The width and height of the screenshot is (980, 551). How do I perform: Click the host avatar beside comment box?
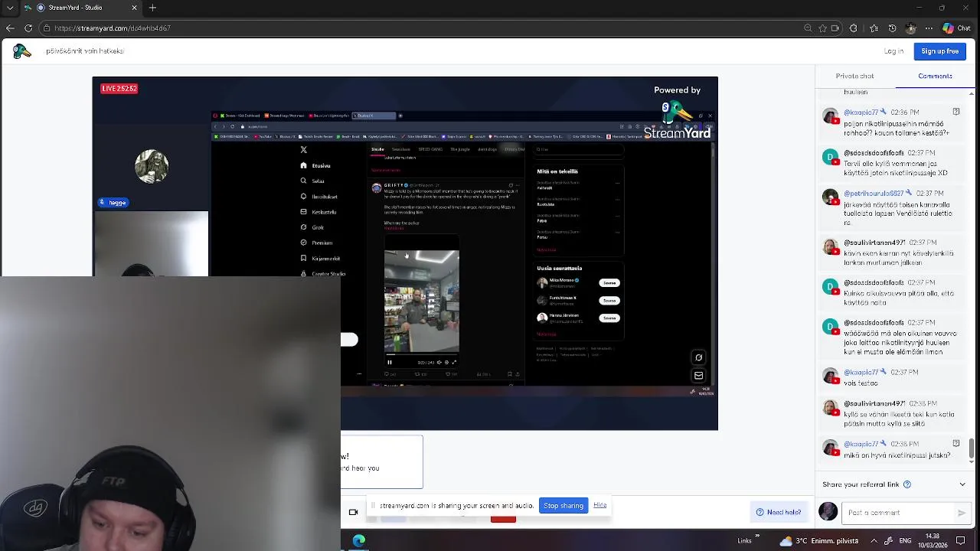[828, 512]
